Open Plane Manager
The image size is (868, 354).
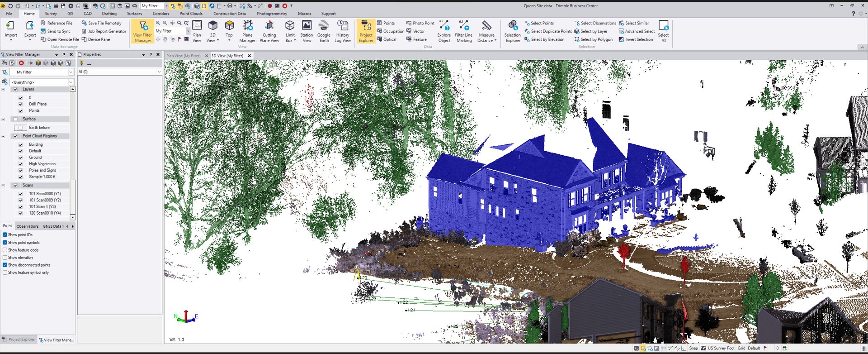[247, 31]
